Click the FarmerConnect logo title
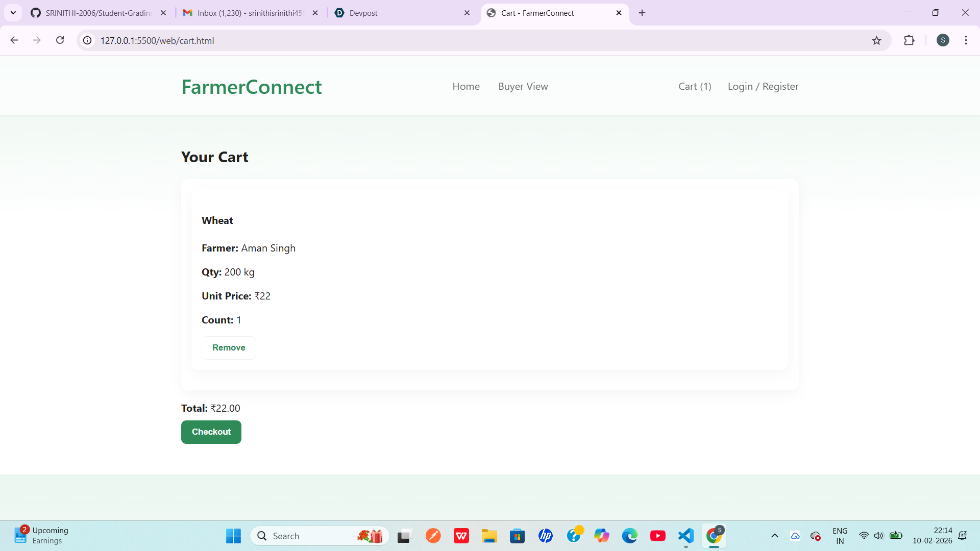 point(251,87)
